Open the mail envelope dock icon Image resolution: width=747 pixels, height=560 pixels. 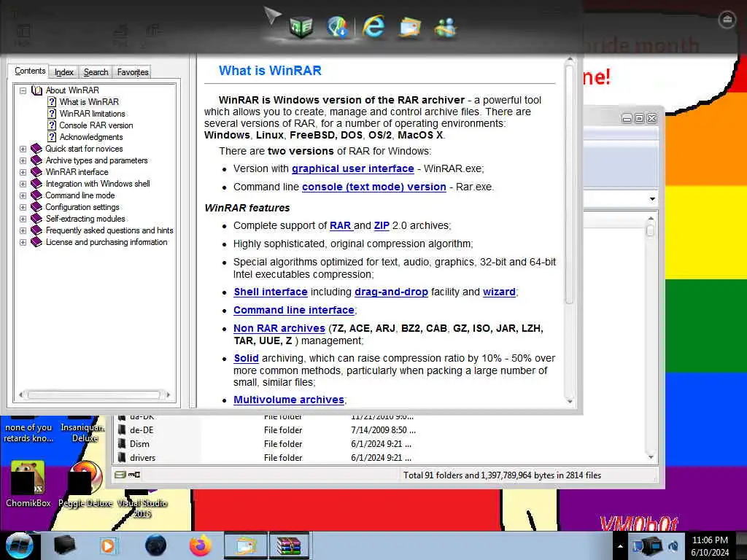[410, 27]
